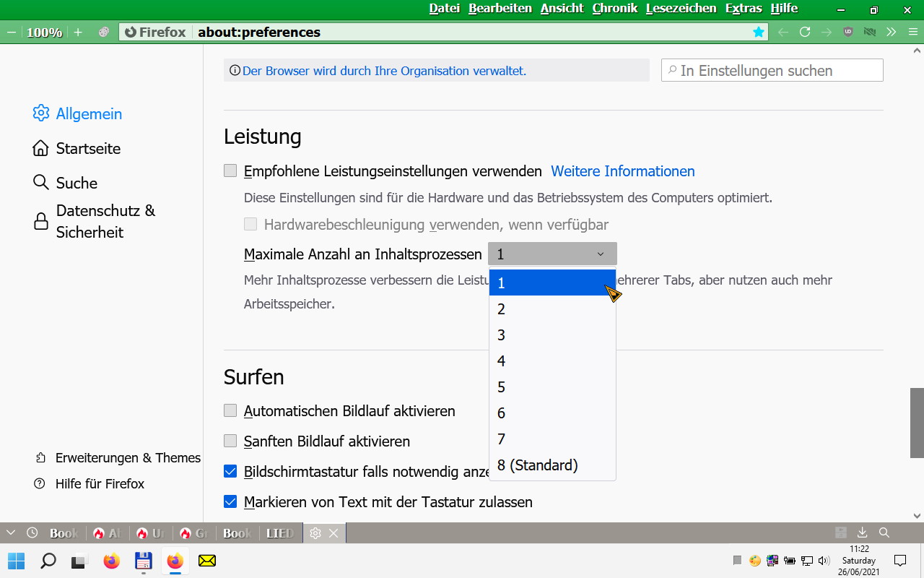
Task: Open the Lesezeichen menu
Action: click(681, 9)
